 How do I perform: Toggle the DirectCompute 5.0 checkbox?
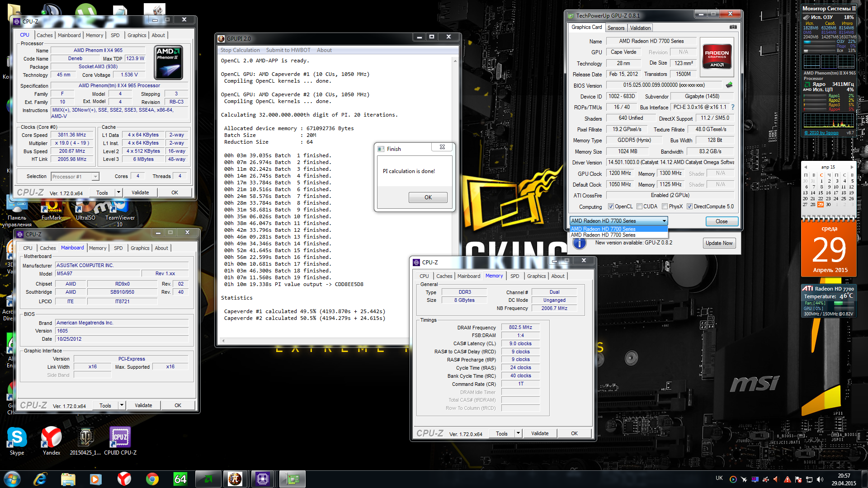coord(689,206)
